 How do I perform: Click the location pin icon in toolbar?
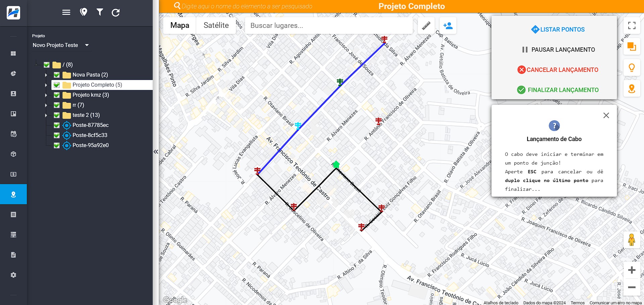click(84, 12)
